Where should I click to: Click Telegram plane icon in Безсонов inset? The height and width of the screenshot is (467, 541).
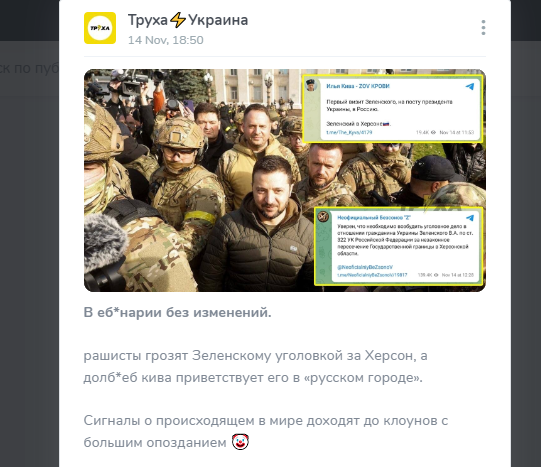click(x=470, y=218)
